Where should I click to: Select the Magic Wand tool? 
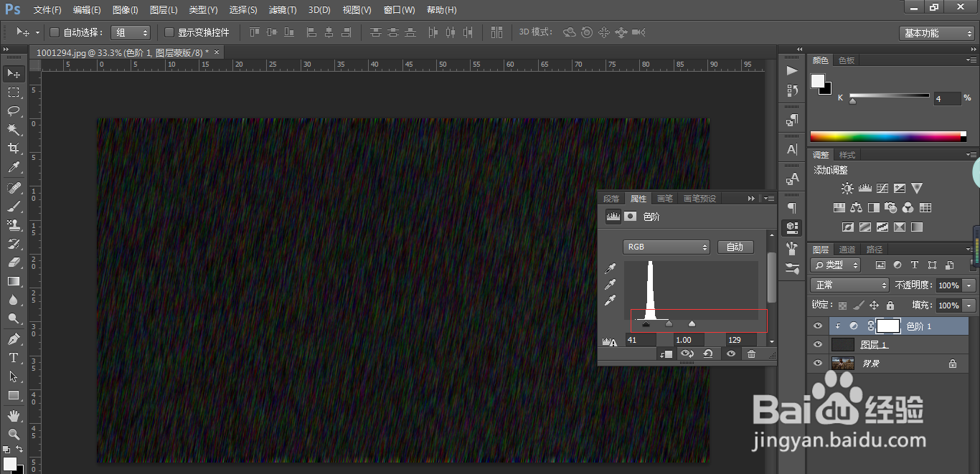[13, 130]
